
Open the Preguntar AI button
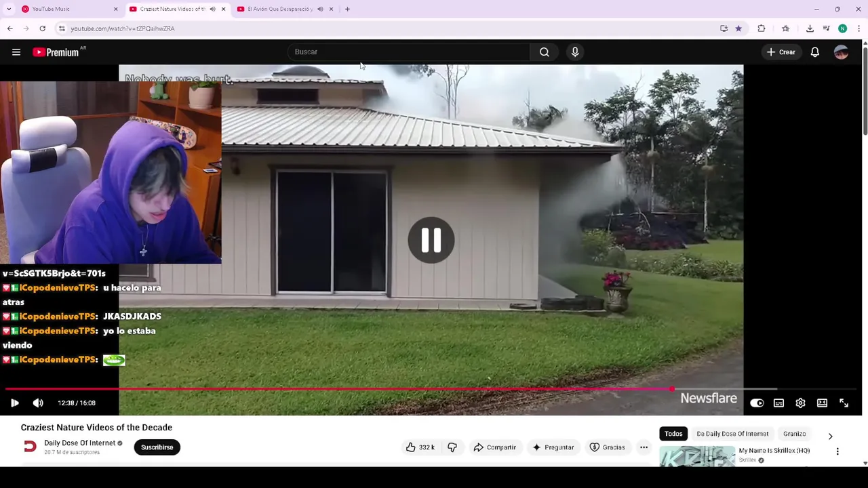(x=553, y=447)
